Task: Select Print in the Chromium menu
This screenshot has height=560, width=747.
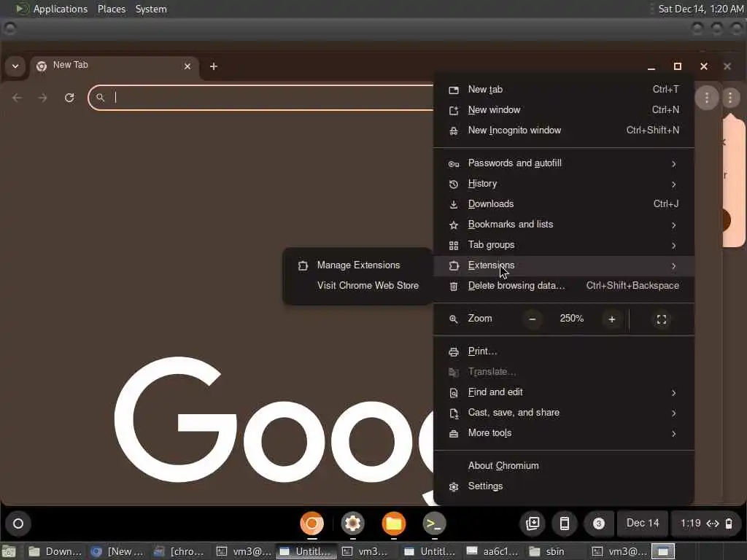Action: tap(564, 351)
